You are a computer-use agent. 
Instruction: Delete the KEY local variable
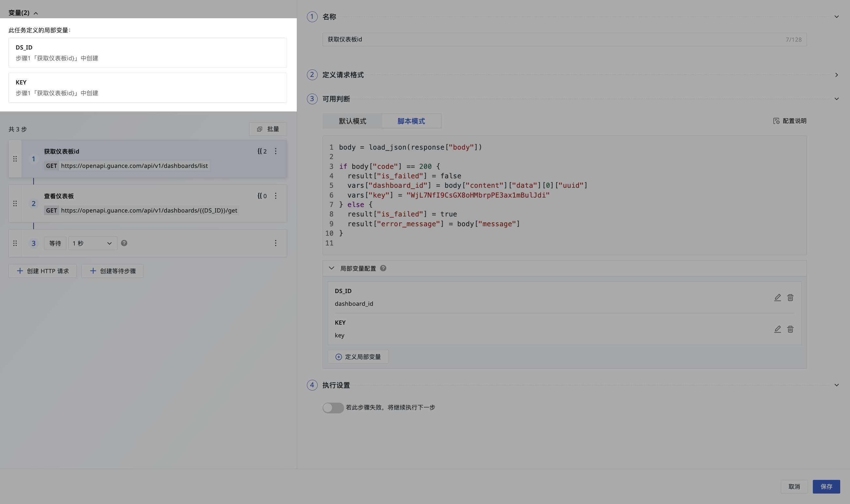[790, 329]
